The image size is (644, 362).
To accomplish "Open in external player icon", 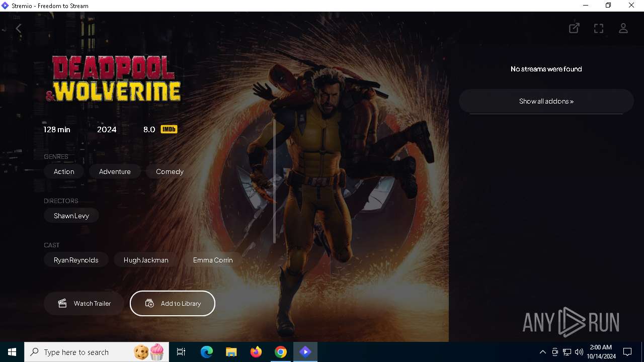I will 574,28.
